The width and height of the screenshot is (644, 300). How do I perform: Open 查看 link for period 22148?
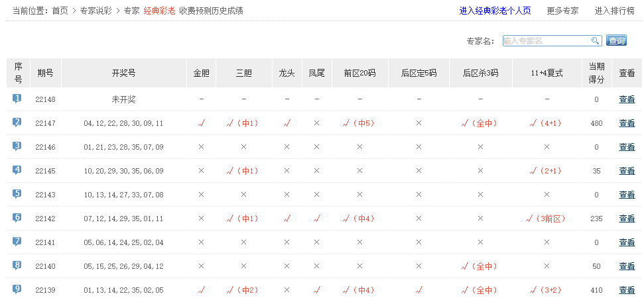(x=626, y=99)
